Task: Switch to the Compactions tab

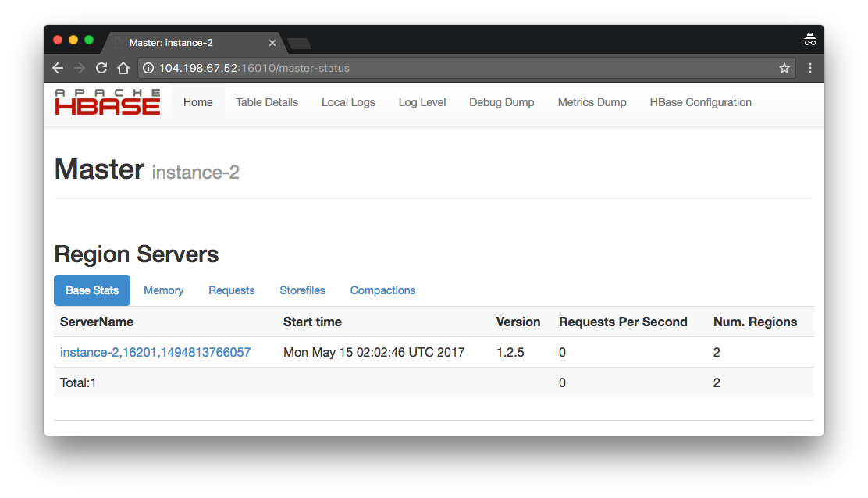Action: click(382, 290)
